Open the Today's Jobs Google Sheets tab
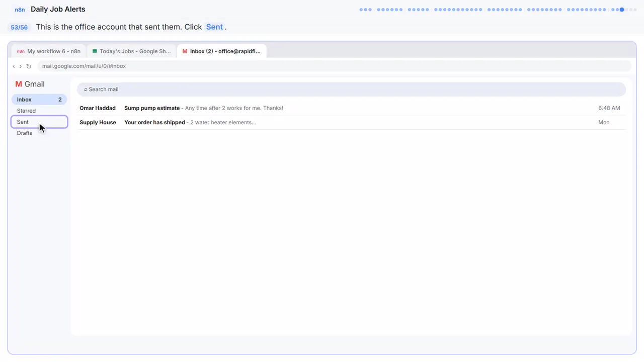Viewport: 644px width, 362px height. (132, 51)
